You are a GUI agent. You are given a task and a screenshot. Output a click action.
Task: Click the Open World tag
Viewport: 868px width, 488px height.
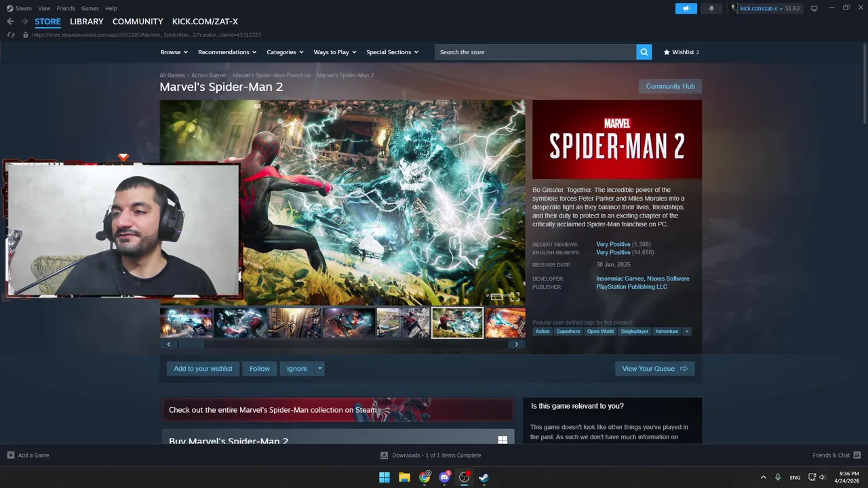(x=600, y=331)
